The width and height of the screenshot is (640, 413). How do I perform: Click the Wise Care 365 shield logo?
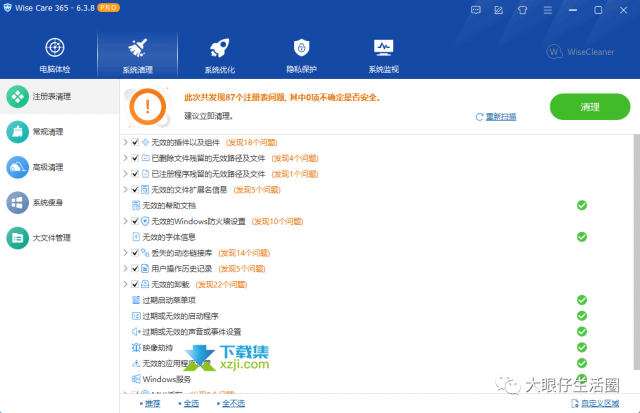(7, 8)
